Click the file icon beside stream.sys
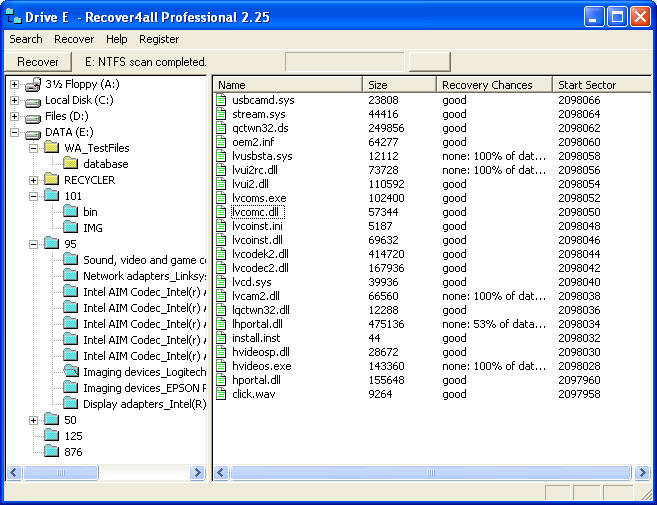This screenshot has height=505, width=657. pos(221,114)
